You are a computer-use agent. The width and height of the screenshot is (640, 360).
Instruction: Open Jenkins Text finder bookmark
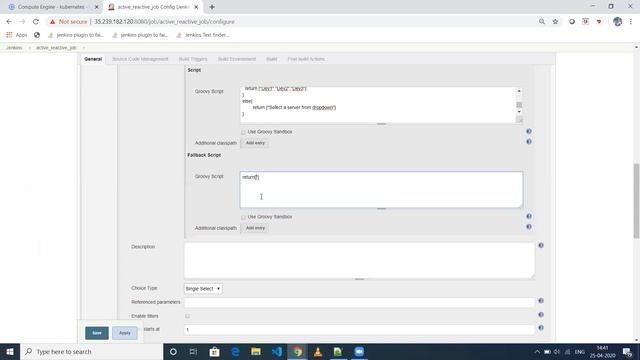coord(203,35)
